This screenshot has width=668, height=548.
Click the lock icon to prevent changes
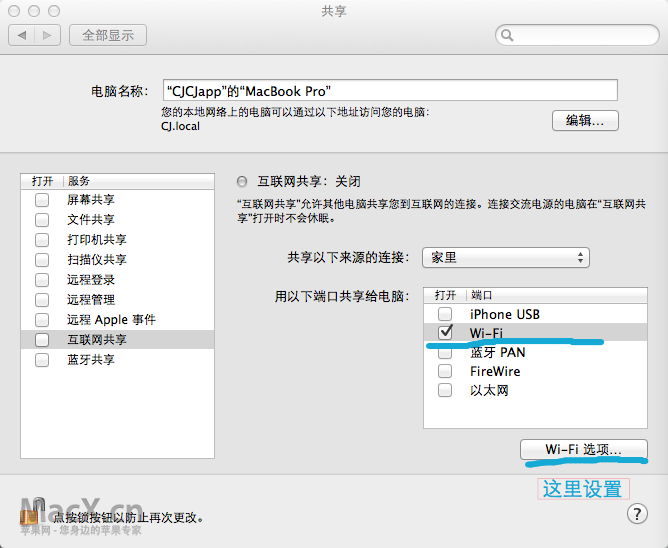tap(31, 511)
